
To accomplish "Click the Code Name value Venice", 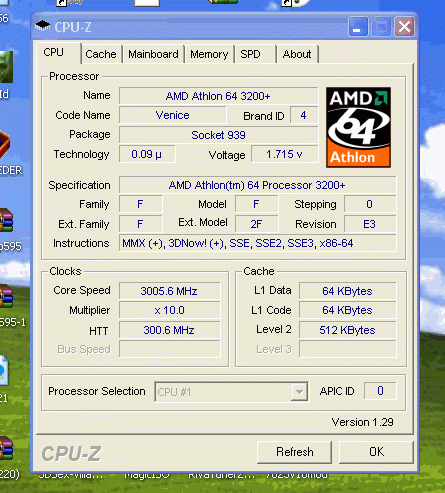I will 173,115.
